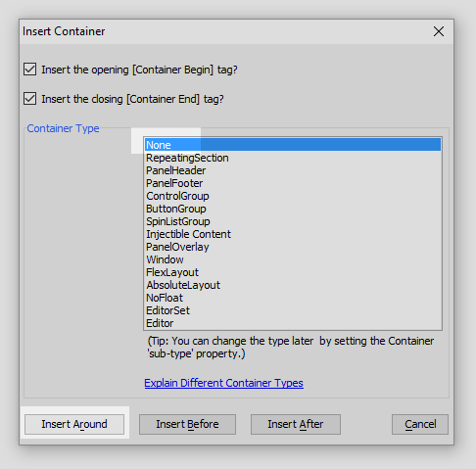
Task: Choose Window in the container list
Action: pos(293,259)
